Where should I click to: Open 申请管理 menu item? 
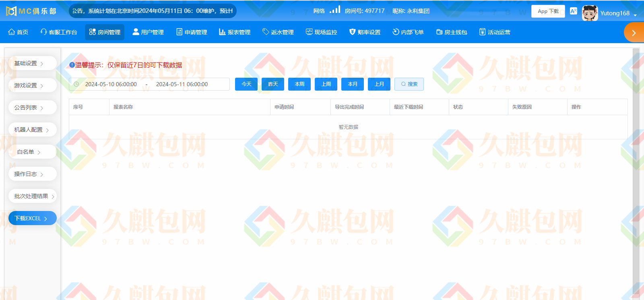point(192,32)
